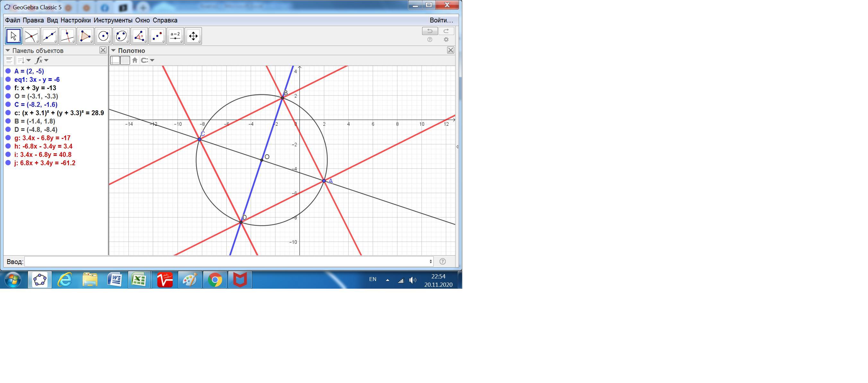Image resolution: width=868 pixels, height=383 pixels.
Task: Select the Slider a=2 tool
Action: (175, 36)
